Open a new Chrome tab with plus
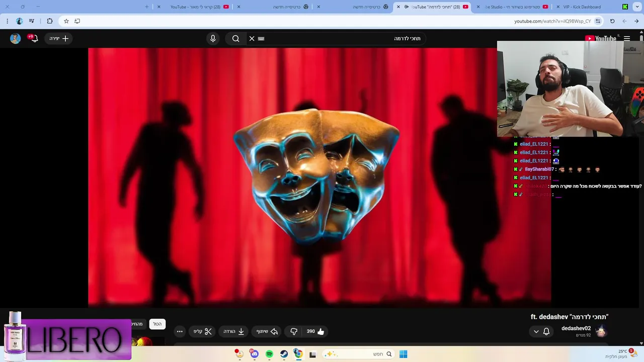644x362 pixels. (x=147, y=7)
